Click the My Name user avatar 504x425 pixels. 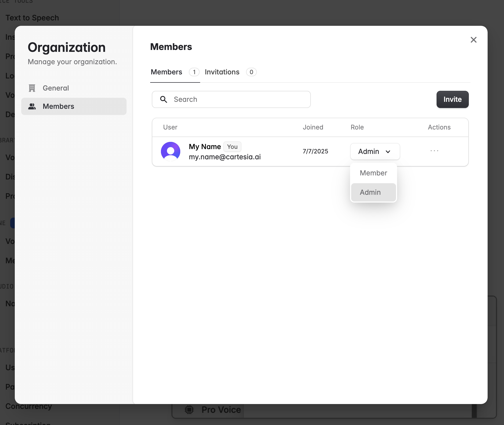click(x=171, y=151)
